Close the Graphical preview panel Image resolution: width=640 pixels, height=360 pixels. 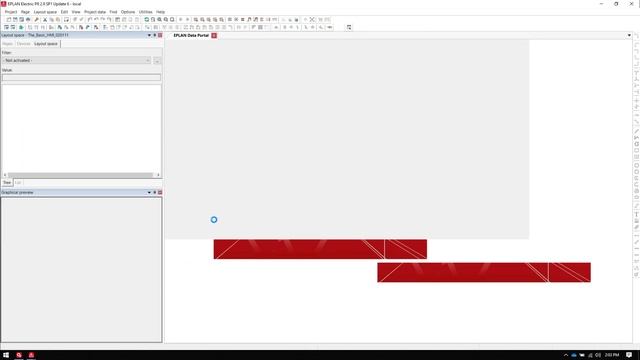(160, 192)
